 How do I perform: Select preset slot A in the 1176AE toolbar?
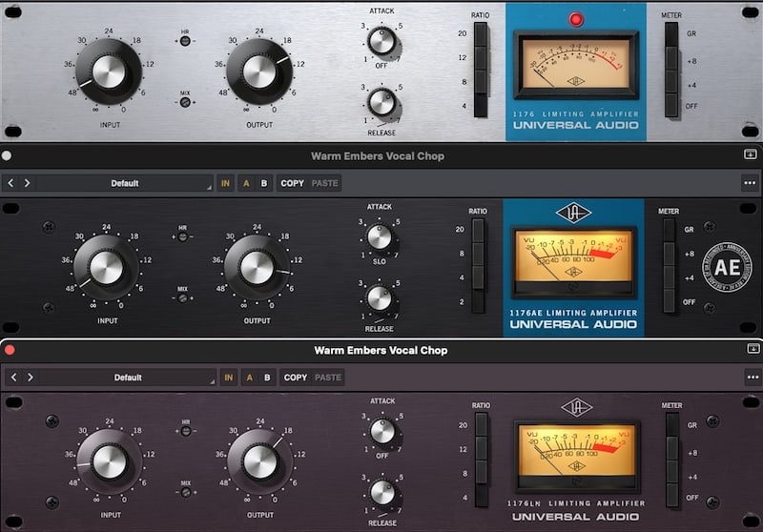click(246, 183)
